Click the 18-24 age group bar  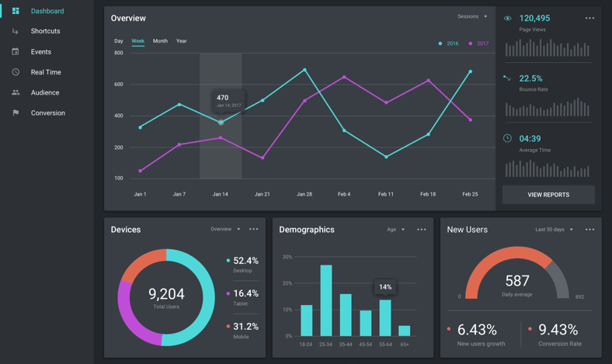point(307,321)
